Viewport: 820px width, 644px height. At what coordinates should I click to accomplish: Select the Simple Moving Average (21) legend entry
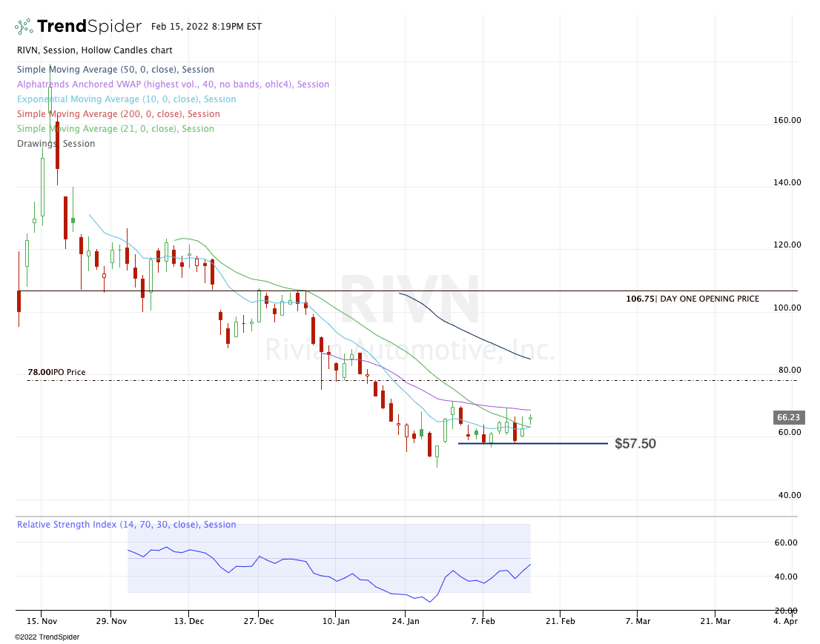(x=116, y=129)
